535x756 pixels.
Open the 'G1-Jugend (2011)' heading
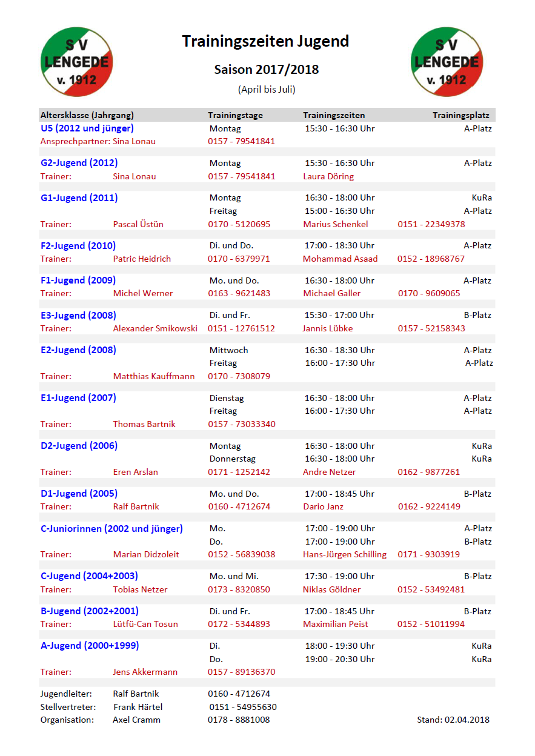tap(79, 198)
